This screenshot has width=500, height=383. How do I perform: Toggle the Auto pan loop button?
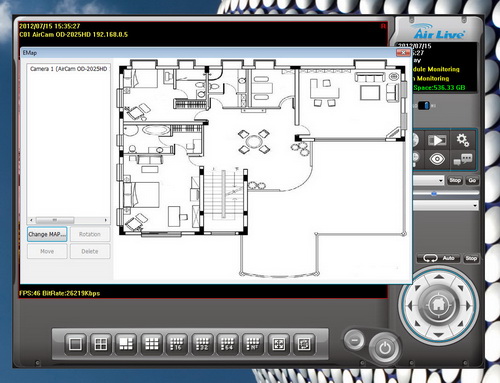pyautogui.click(x=439, y=258)
